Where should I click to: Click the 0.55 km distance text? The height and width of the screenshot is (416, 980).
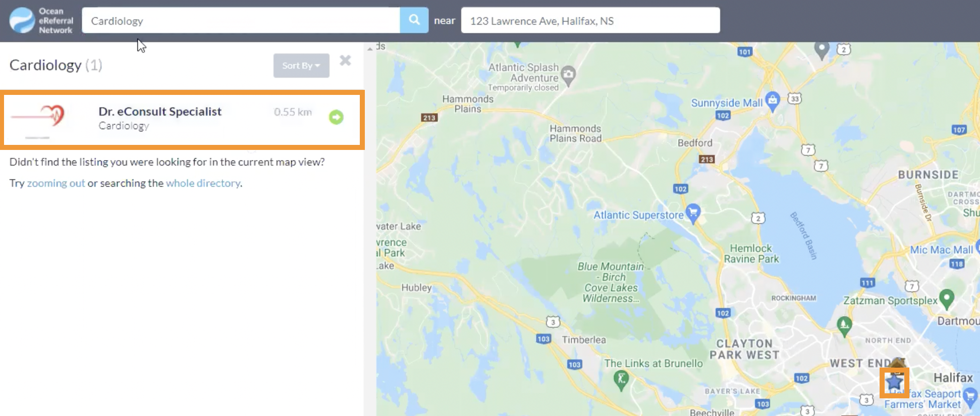[x=293, y=112]
